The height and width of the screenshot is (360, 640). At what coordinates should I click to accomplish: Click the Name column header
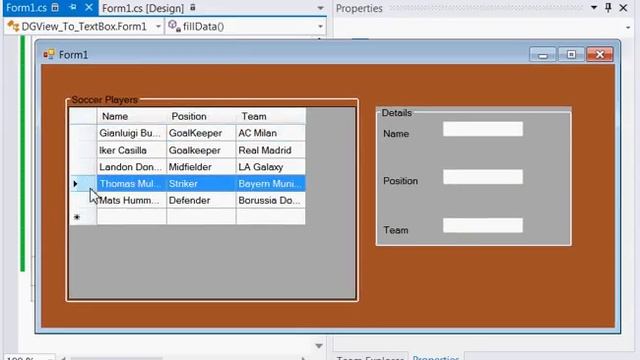[x=132, y=116]
